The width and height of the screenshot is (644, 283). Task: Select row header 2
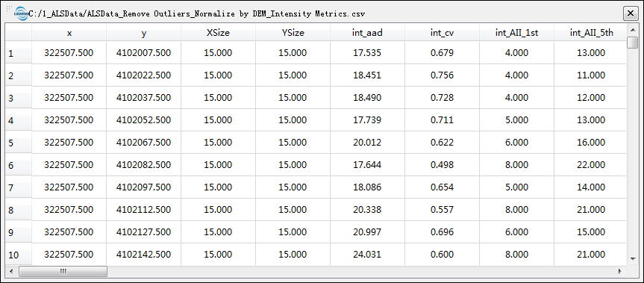tap(19, 75)
